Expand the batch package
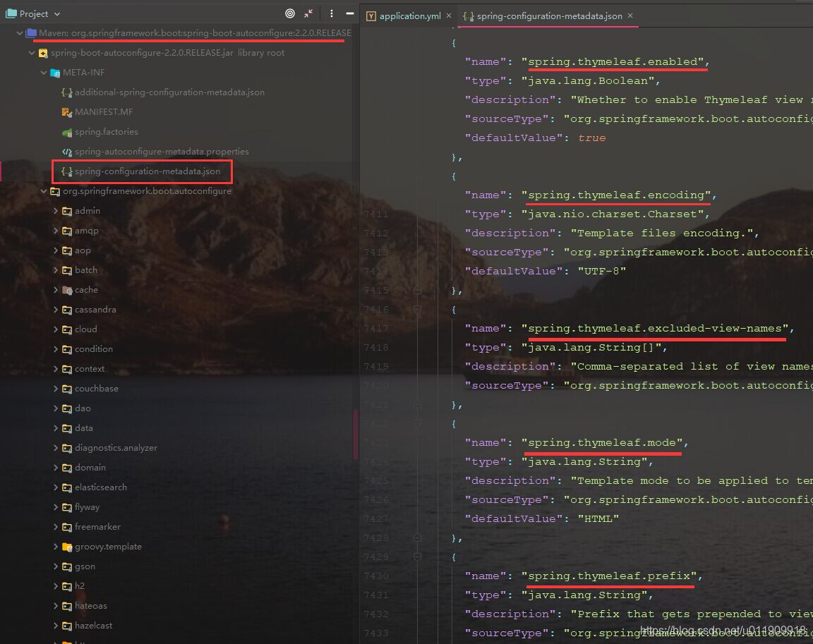Viewport: 813px width, 644px height. (x=56, y=270)
